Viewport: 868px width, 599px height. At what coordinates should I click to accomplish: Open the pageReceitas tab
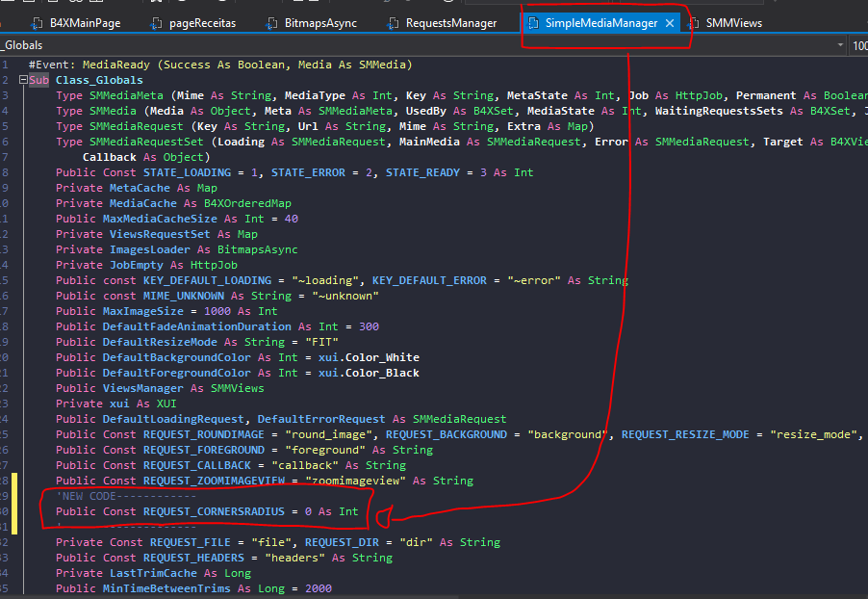click(x=194, y=23)
